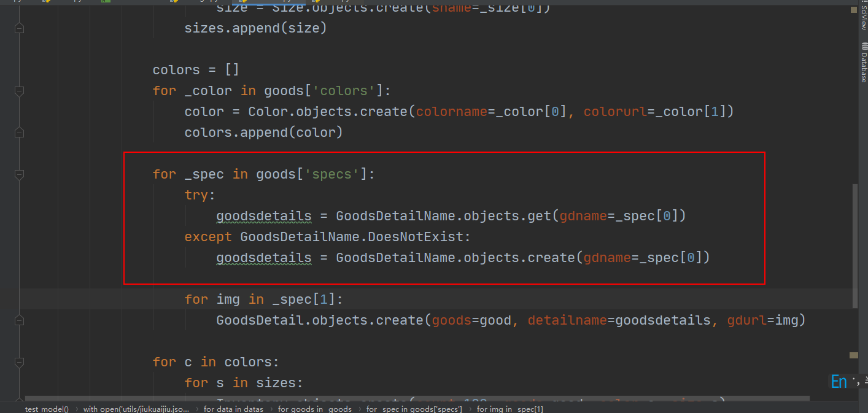Click the 'colorname' keyword argument

point(452,112)
